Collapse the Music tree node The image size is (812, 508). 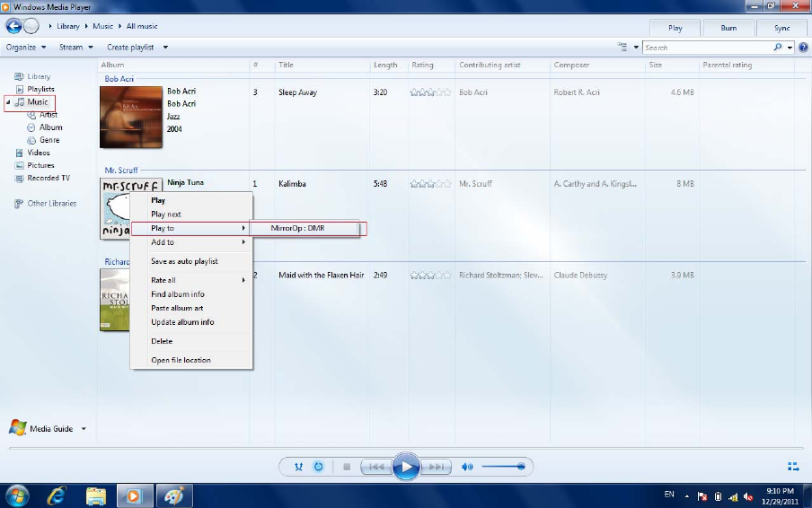(x=8, y=102)
